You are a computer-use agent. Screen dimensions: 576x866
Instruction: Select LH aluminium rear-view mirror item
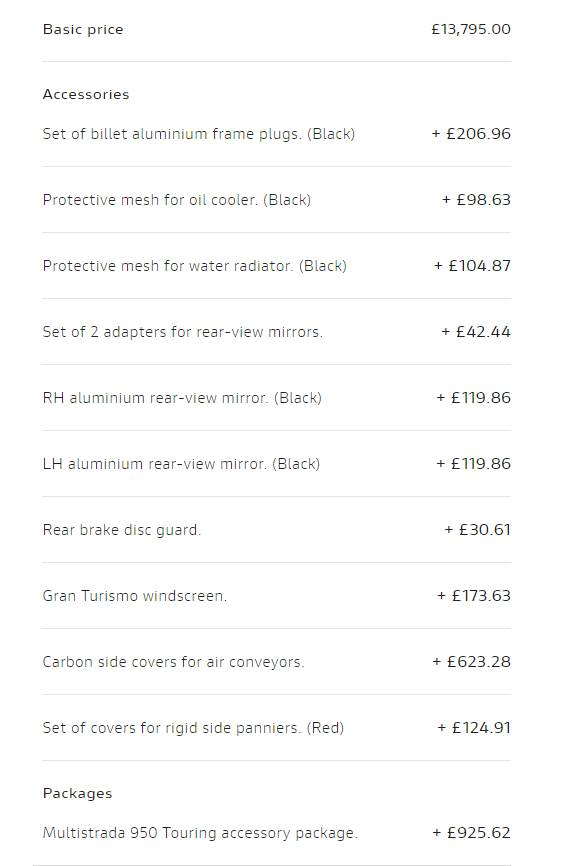(x=181, y=464)
